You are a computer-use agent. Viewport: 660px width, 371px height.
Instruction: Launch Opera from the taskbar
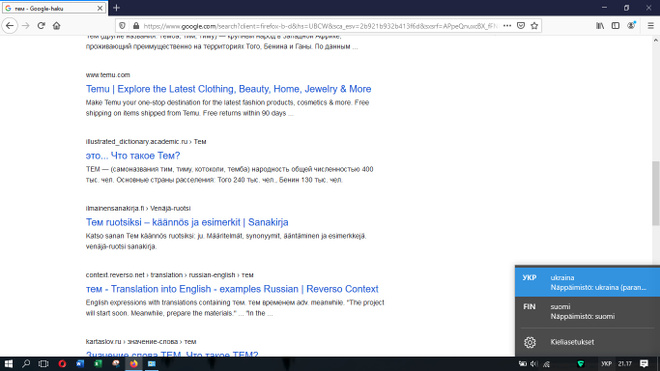click(62, 364)
